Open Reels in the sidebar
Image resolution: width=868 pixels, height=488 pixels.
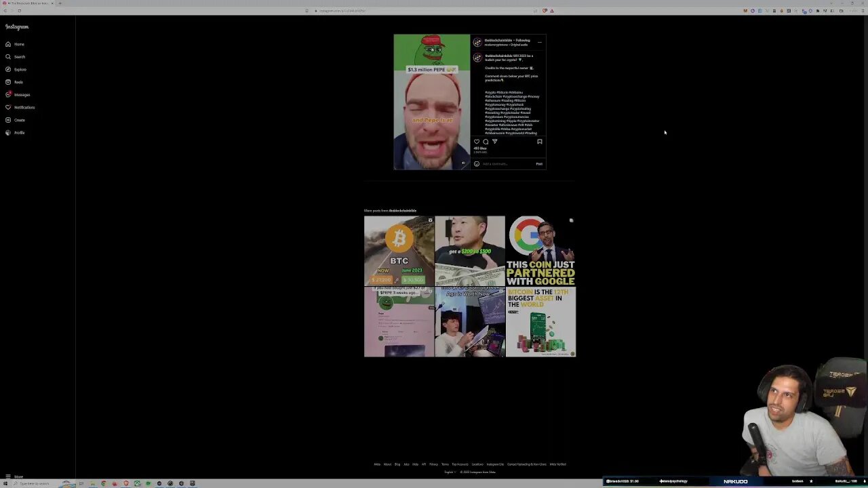click(14, 82)
